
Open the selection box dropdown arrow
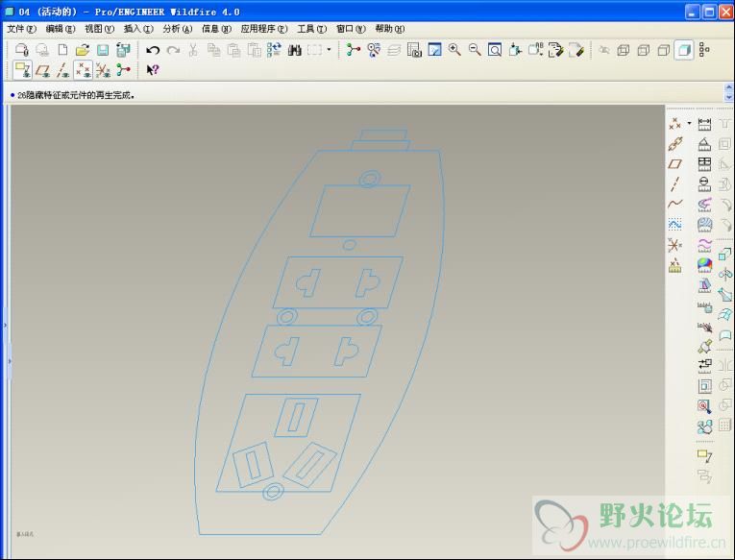pyautogui.click(x=329, y=49)
